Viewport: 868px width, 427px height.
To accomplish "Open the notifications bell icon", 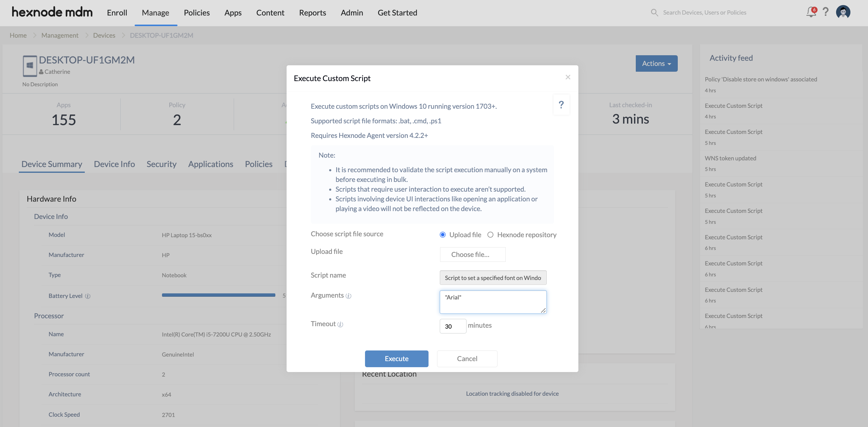I will [811, 12].
